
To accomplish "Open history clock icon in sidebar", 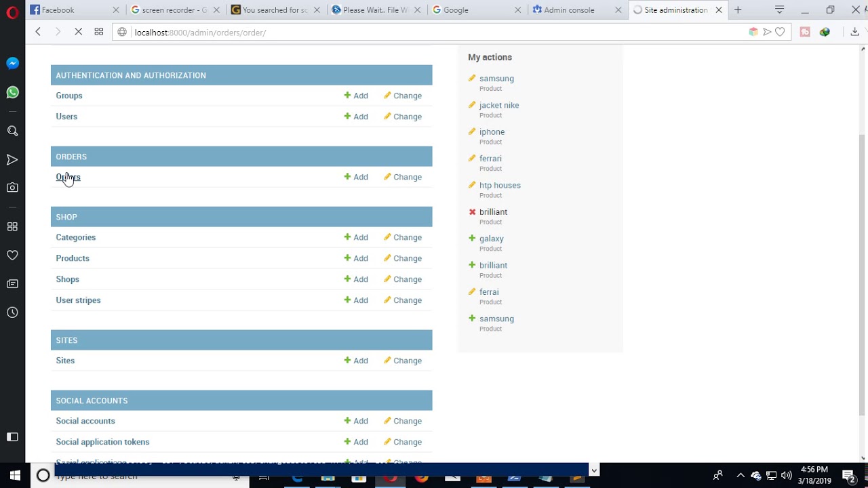I will tap(12, 312).
